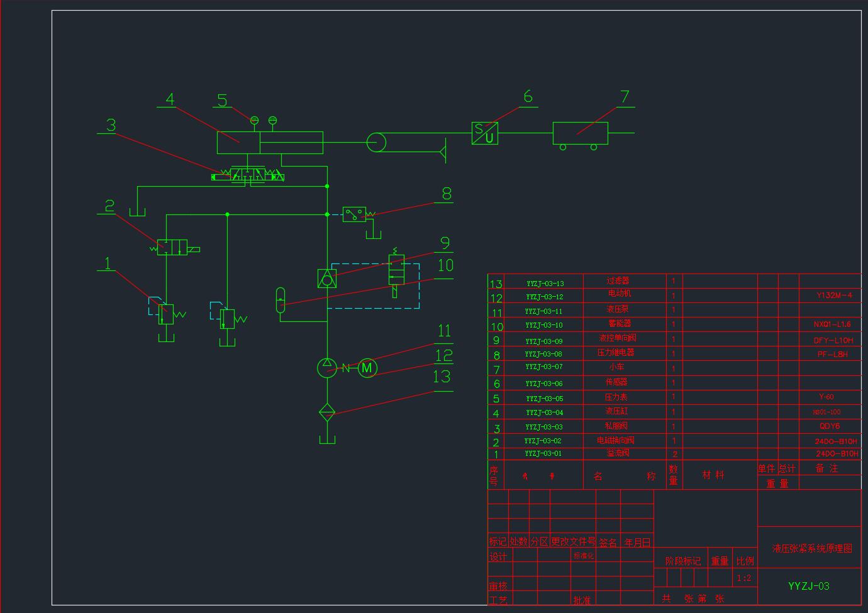Select the YYZJ-03-10 part code cell
The width and height of the screenshot is (868, 613).
[x=544, y=325]
